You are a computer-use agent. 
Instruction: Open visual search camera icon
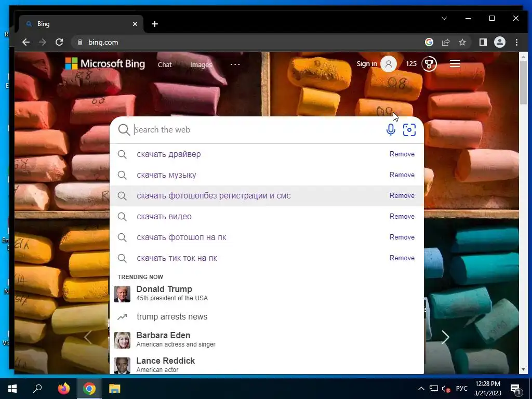[x=409, y=129]
